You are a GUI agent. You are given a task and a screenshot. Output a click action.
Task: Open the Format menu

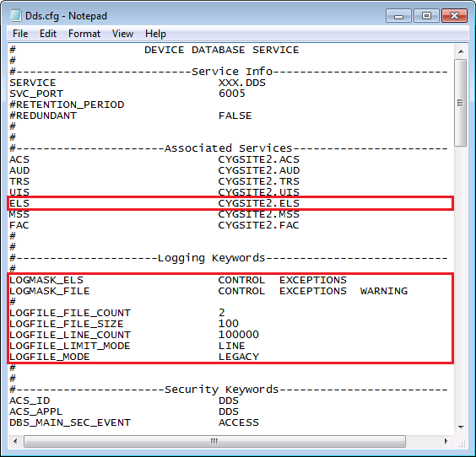point(84,34)
